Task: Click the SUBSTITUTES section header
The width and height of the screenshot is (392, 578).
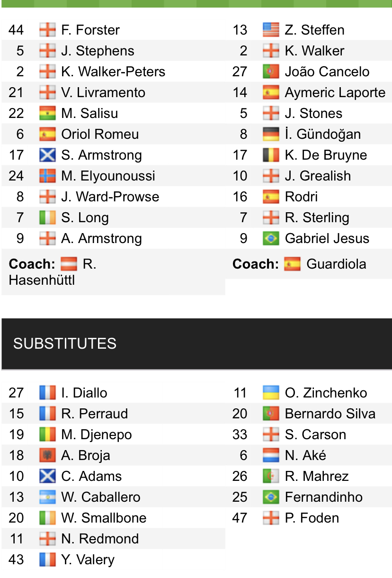Action: pos(65,343)
